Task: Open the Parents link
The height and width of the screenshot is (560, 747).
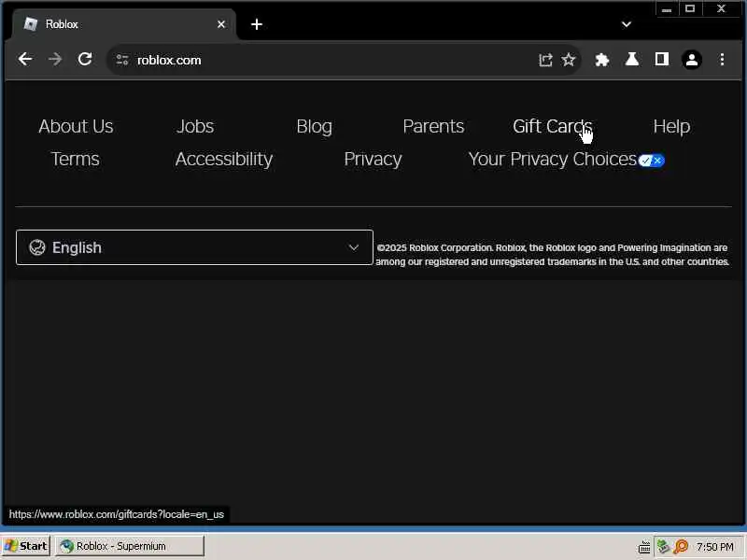Action: click(433, 127)
